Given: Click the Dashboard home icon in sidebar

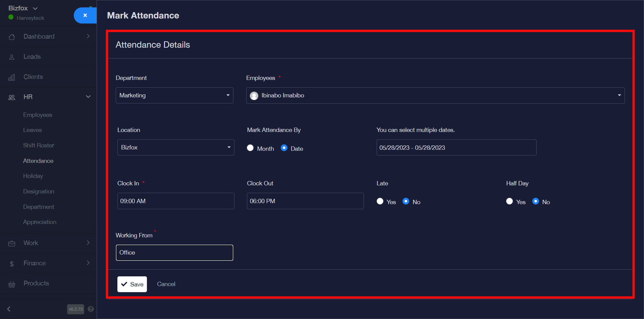Looking at the screenshot, I should tap(12, 37).
